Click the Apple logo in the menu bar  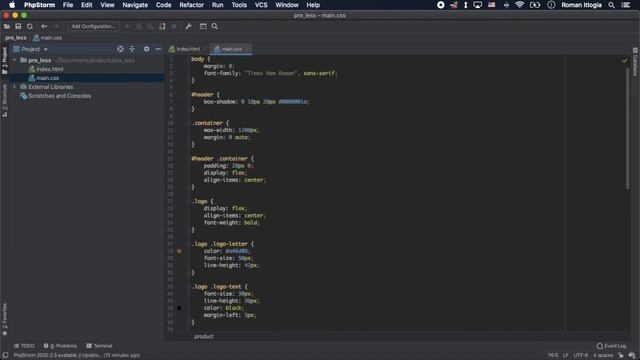click(x=12, y=5)
